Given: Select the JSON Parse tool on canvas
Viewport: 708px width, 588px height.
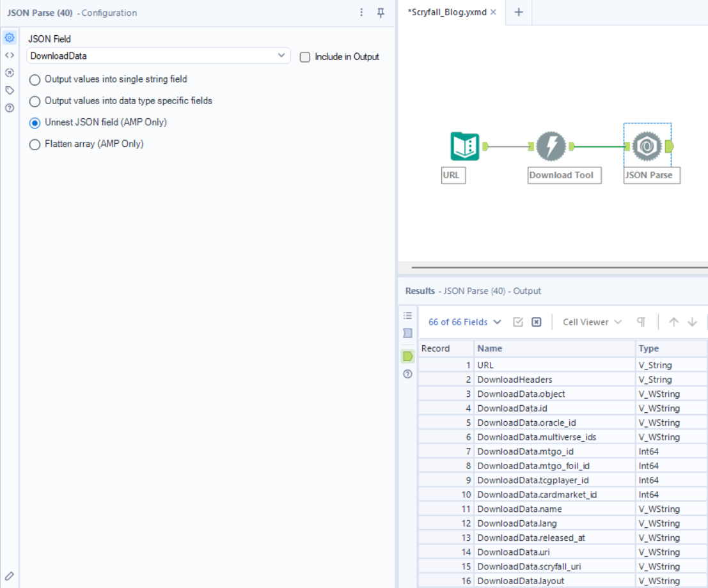Looking at the screenshot, I should click(x=647, y=147).
